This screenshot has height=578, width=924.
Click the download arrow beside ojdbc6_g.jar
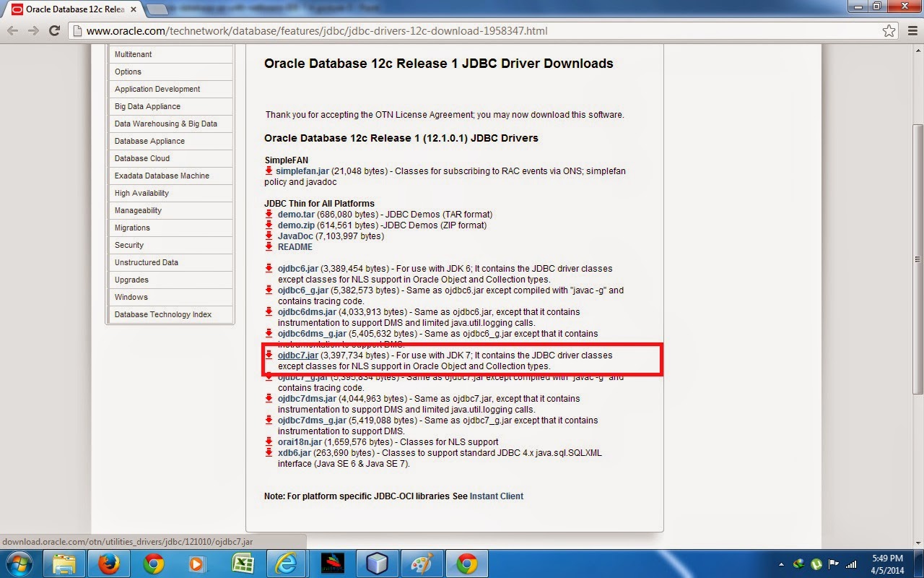[269, 290]
